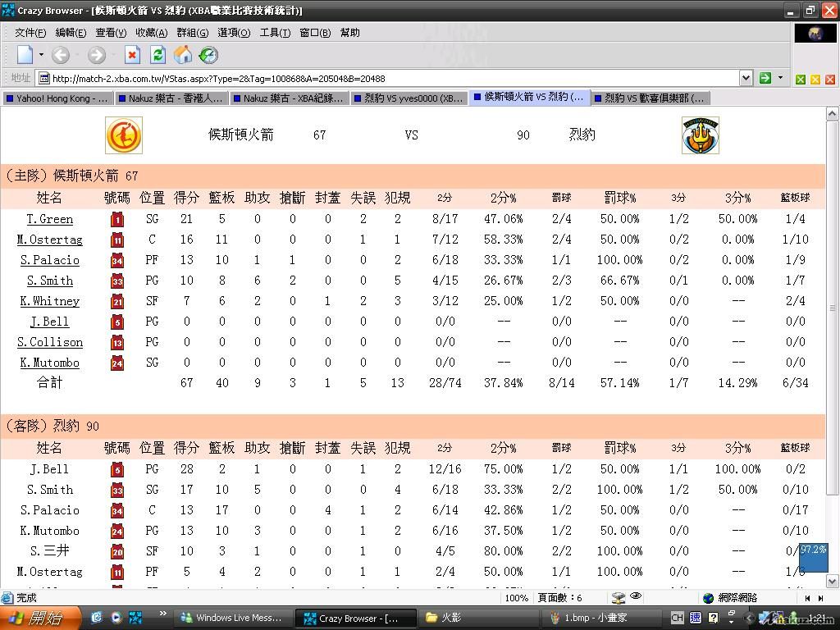Open the 查看(V) menu
The image size is (840, 630).
111,33
